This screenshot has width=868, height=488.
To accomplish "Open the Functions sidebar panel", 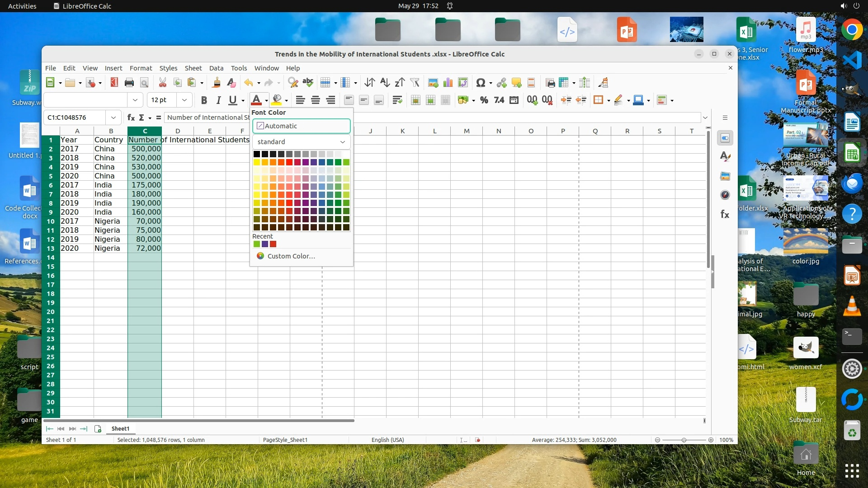I will [725, 214].
